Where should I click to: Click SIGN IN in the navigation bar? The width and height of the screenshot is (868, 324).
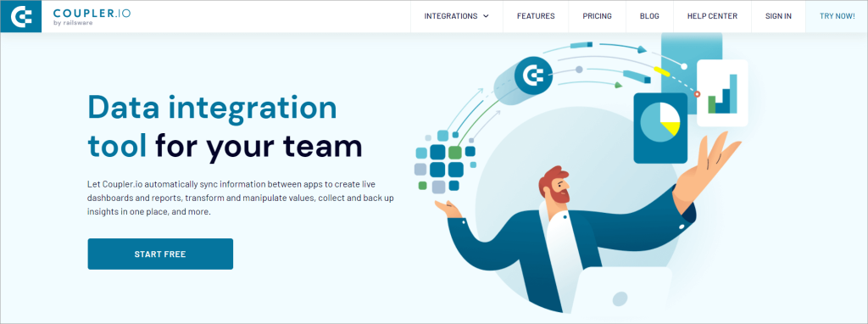(x=778, y=16)
